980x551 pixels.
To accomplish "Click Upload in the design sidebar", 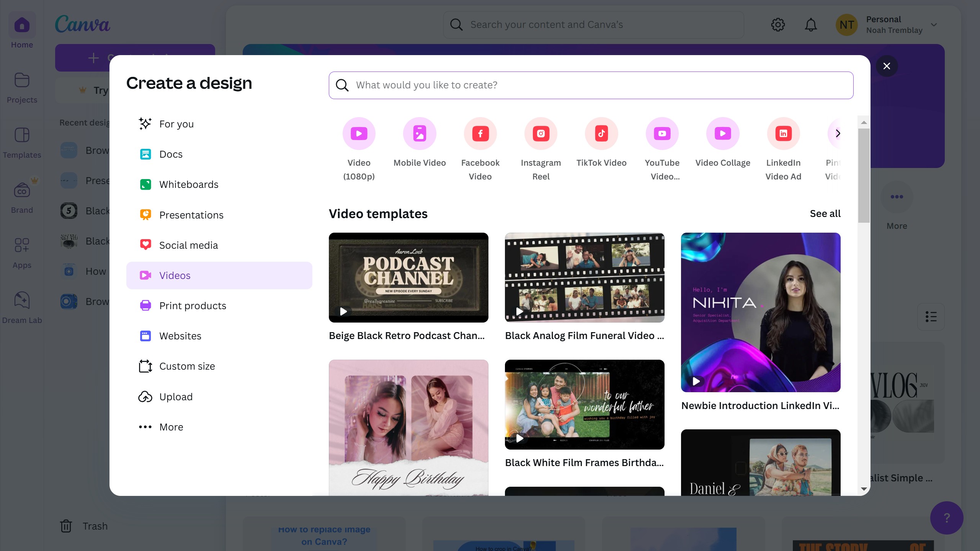I will [x=176, y=397].
